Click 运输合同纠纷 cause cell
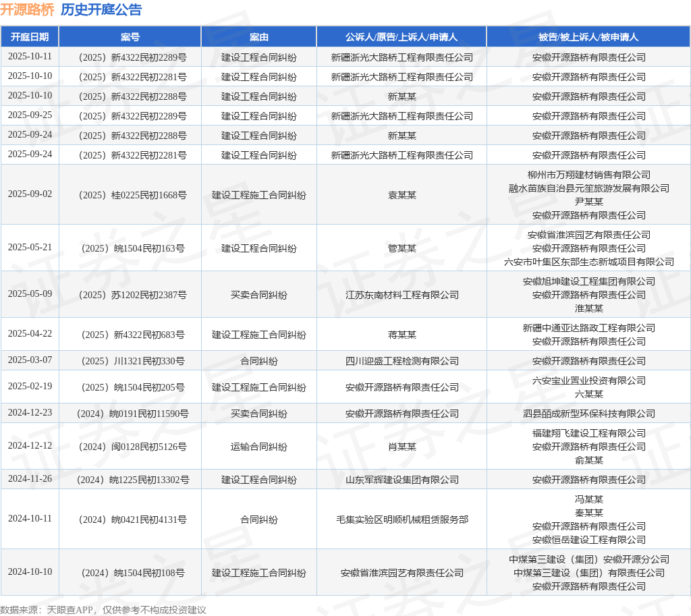 (x=258, y=447)
